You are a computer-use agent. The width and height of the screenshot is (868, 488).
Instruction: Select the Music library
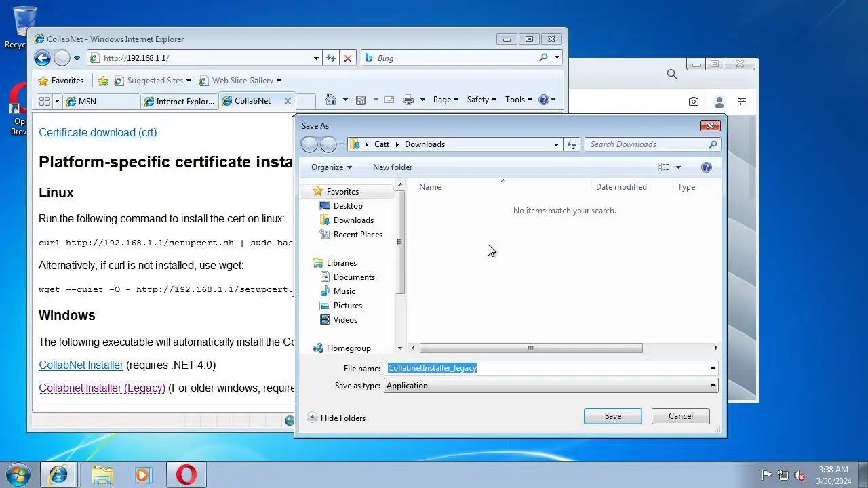tap(344, 291)
